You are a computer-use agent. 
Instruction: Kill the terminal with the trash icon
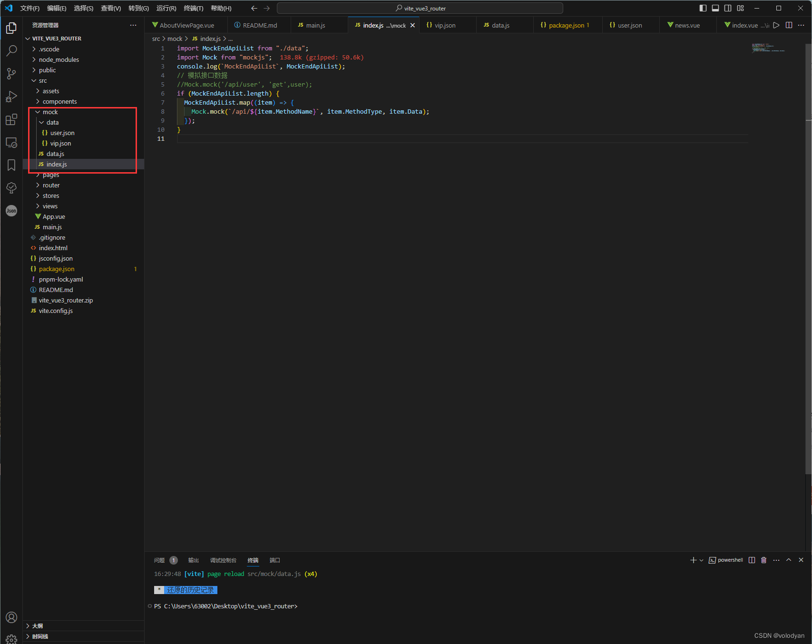[763, 560]
